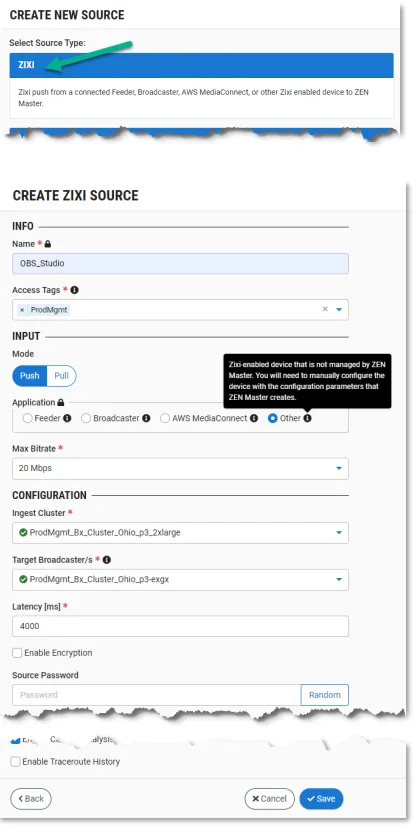Show AWS MediaConnect info icon
This screenshot has width=418, height=832.
tap(254, 418)
